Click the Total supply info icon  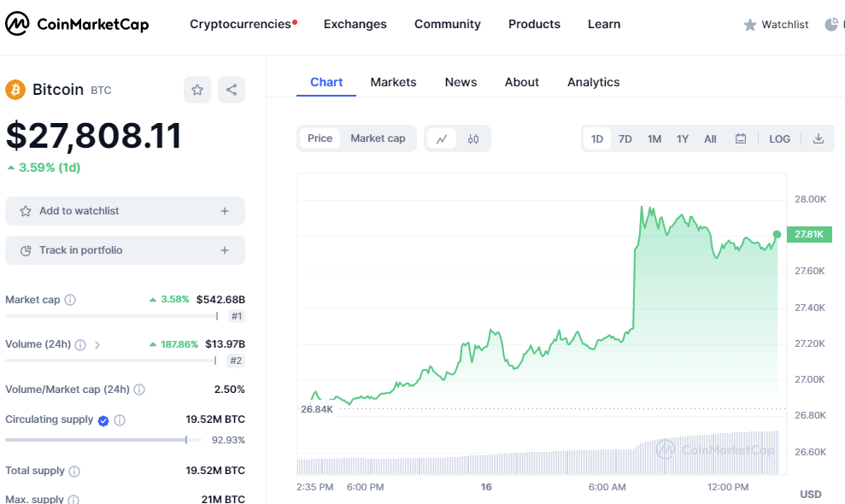click(74, 472)
